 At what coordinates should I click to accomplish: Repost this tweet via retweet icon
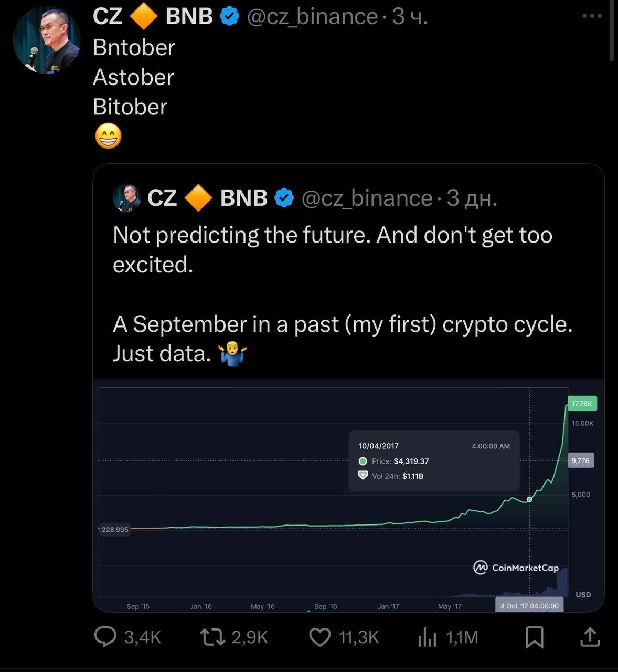(212, 637)
